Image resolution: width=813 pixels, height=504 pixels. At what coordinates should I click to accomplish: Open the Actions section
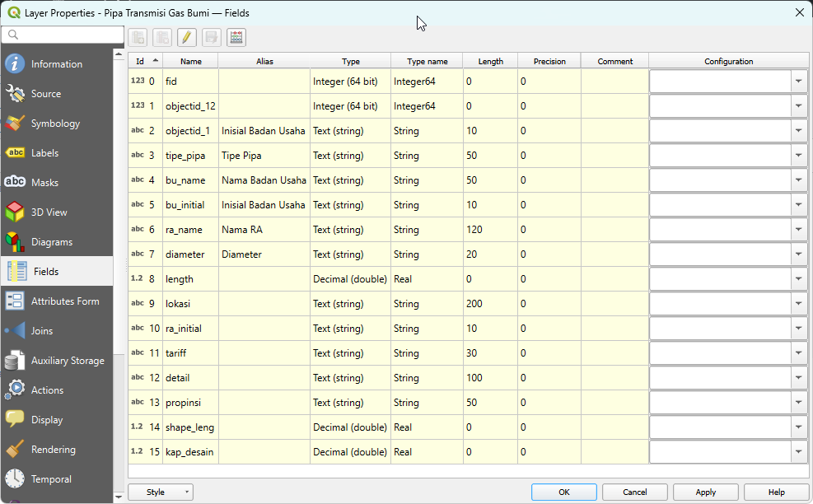click(47, 390)
